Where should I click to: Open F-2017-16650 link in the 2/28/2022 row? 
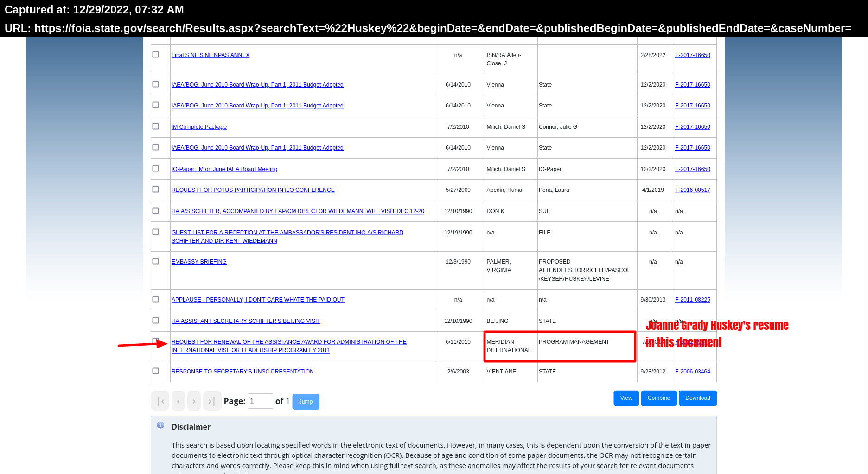(692, 55)
